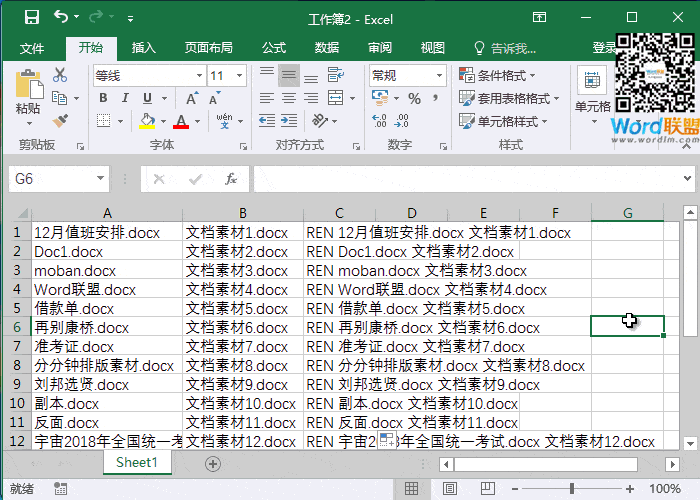Decrease font size with small A icon

pyautogui.click(x=215, y=98)
